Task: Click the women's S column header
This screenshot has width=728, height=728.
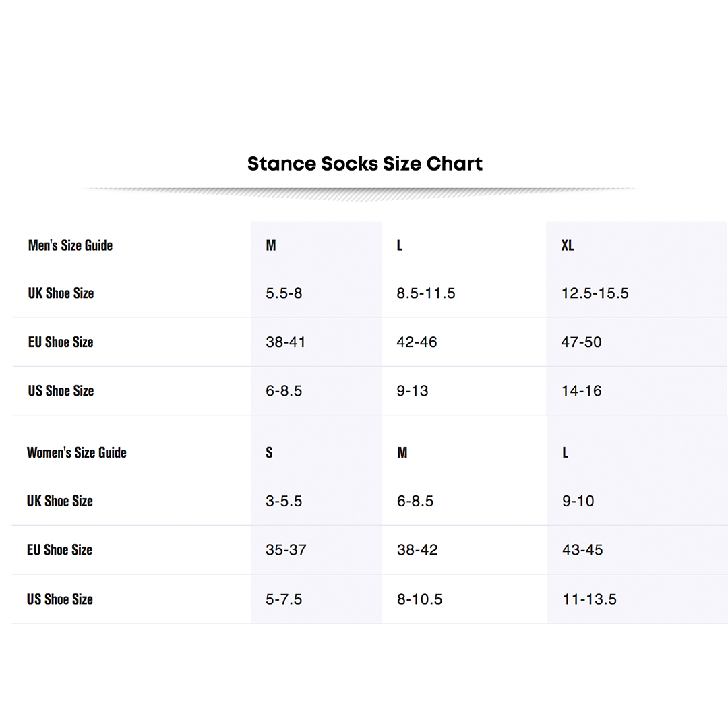Action: 269,453
